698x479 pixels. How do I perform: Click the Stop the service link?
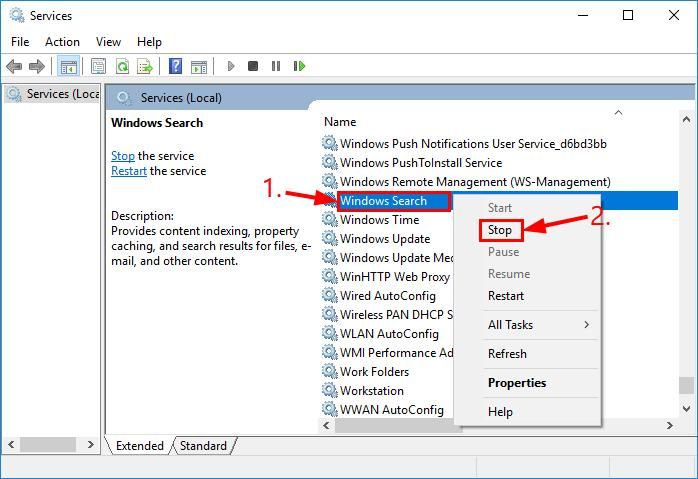[x=123, y=156]
